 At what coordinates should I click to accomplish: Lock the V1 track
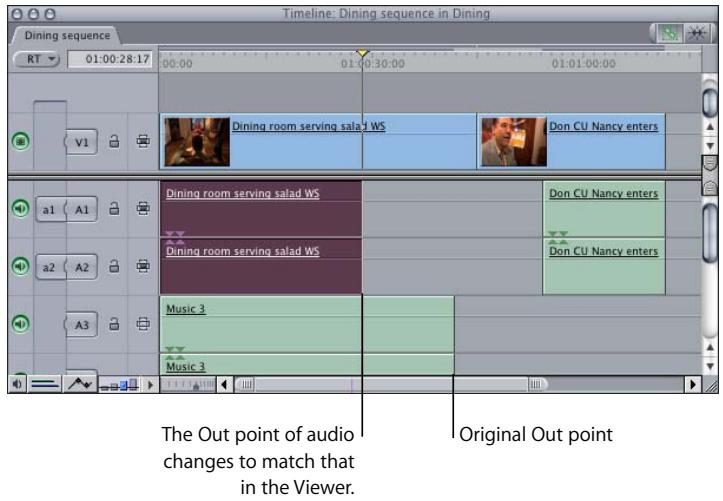114,141
